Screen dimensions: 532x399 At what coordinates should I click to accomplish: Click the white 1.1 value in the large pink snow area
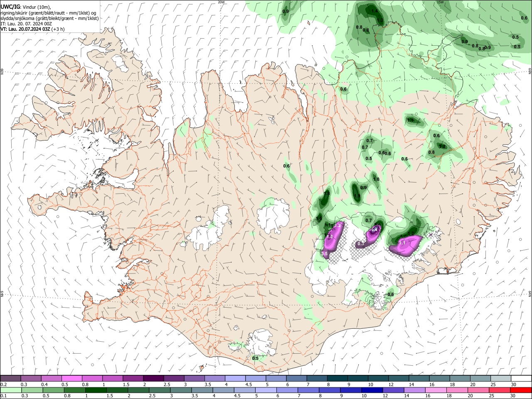pos(402,243)
